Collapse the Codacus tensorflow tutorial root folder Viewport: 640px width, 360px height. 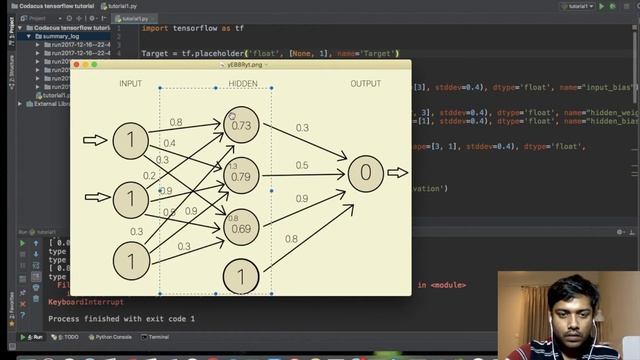click(20, 28)
